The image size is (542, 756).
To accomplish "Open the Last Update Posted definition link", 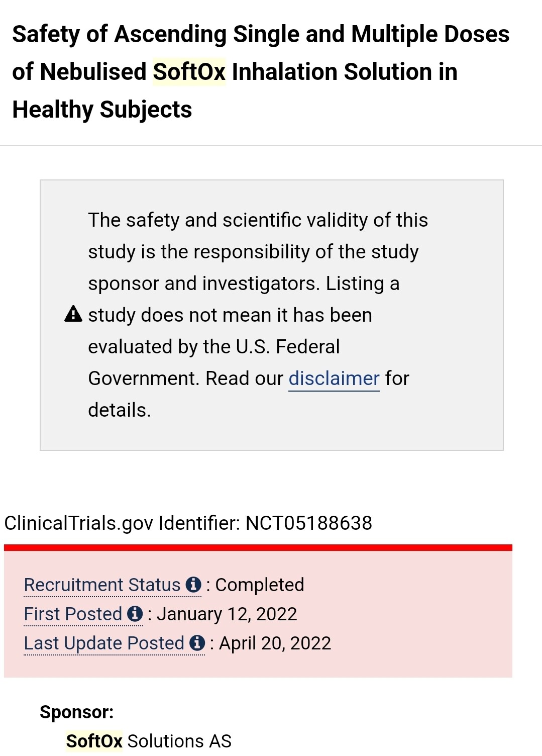I will tap(104, 643).
